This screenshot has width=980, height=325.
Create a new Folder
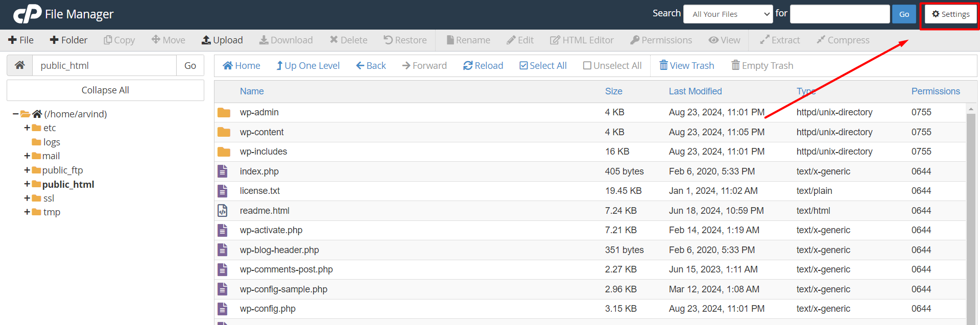(68, 40)
